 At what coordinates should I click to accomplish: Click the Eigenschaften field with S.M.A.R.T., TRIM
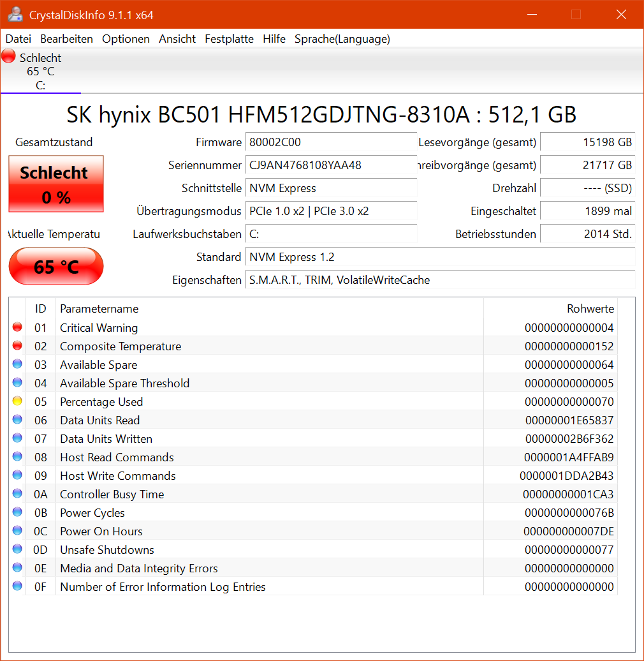(440, 280)
